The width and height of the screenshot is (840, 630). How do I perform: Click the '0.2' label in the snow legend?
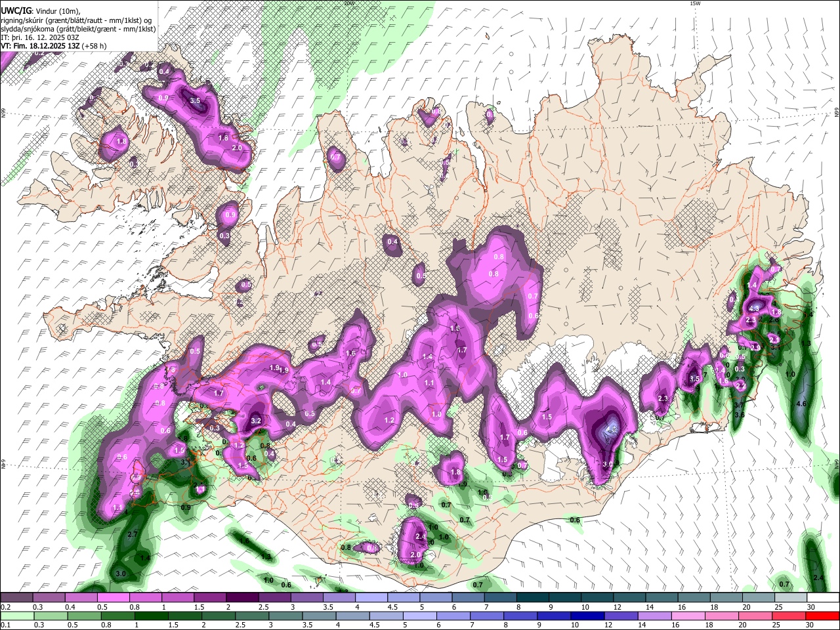tap(6, 607)
